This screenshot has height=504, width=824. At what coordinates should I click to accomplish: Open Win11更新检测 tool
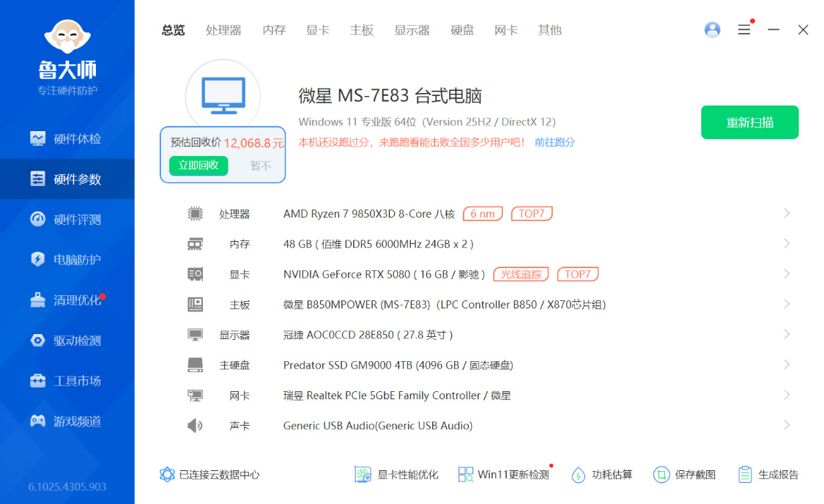click(x=503, y=475)
